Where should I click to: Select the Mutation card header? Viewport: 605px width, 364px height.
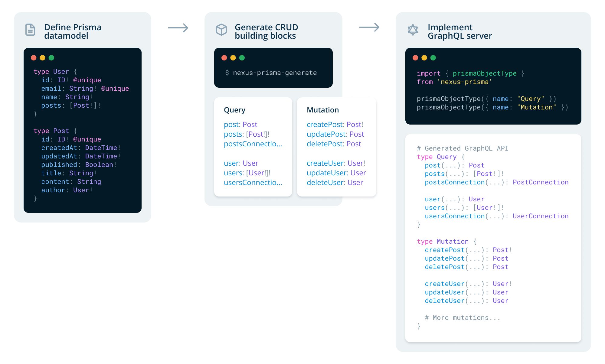[322, 110]
